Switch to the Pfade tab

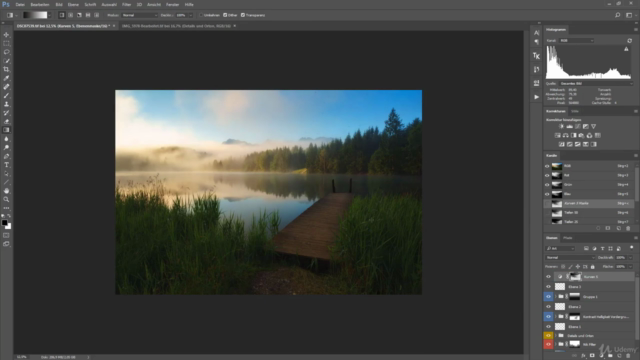(568, 238)
